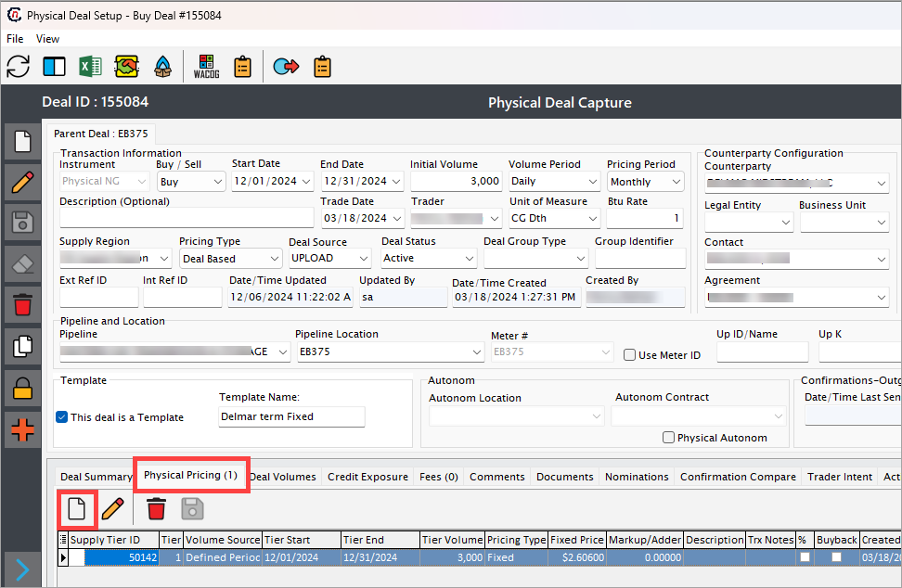Open Confirmation Compare tab

pos(738,477)
